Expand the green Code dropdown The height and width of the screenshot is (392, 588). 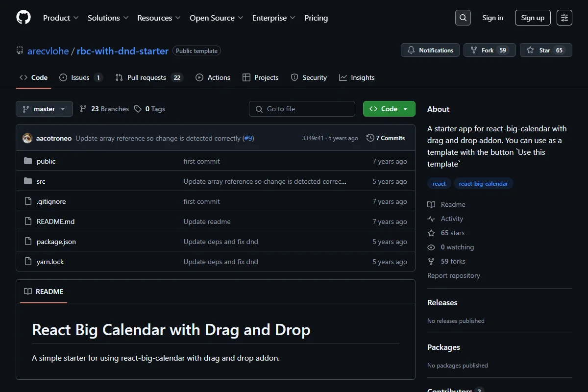(389, 109)
